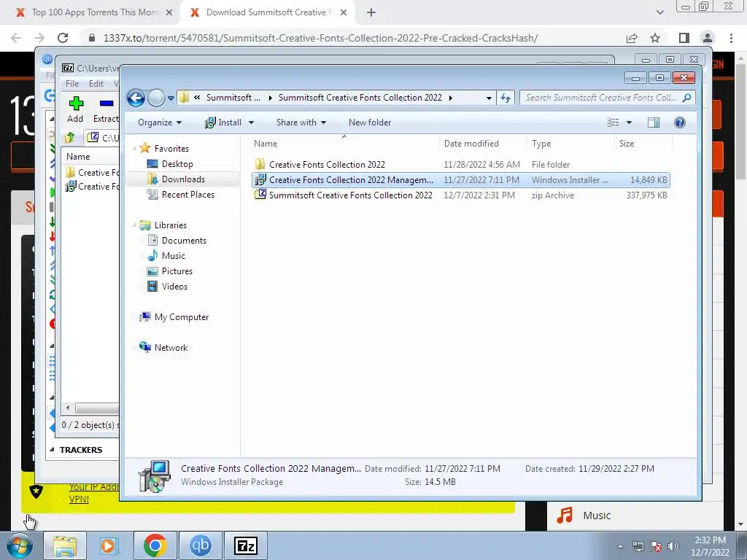Create a New folder
The width and height of the screenshot is (747, 560).
370,122
